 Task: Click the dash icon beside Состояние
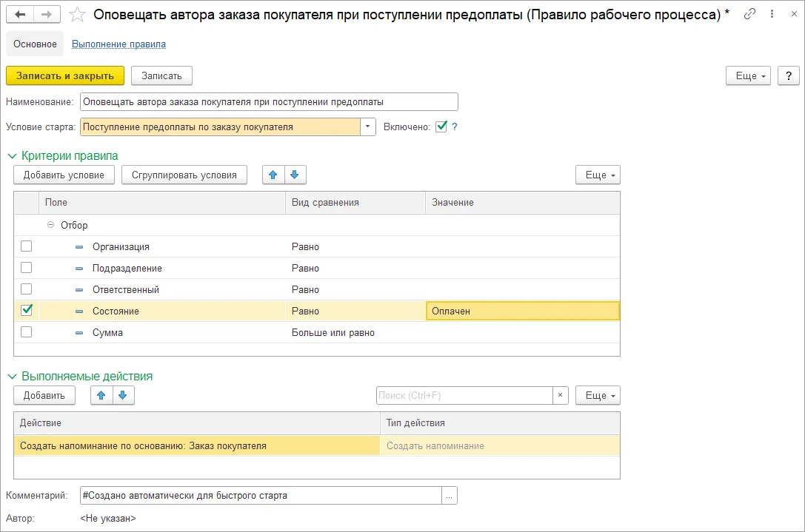coord(79,312)
